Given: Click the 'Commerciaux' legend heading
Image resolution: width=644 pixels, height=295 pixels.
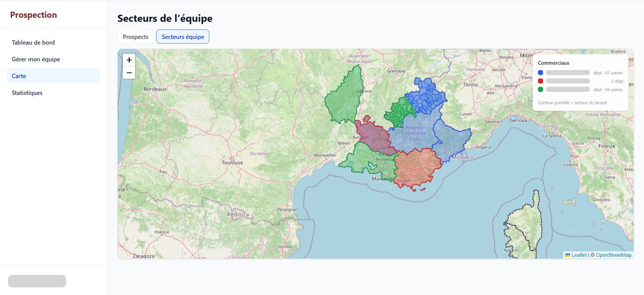Looking at the screenshot, I should coord(553,63).
